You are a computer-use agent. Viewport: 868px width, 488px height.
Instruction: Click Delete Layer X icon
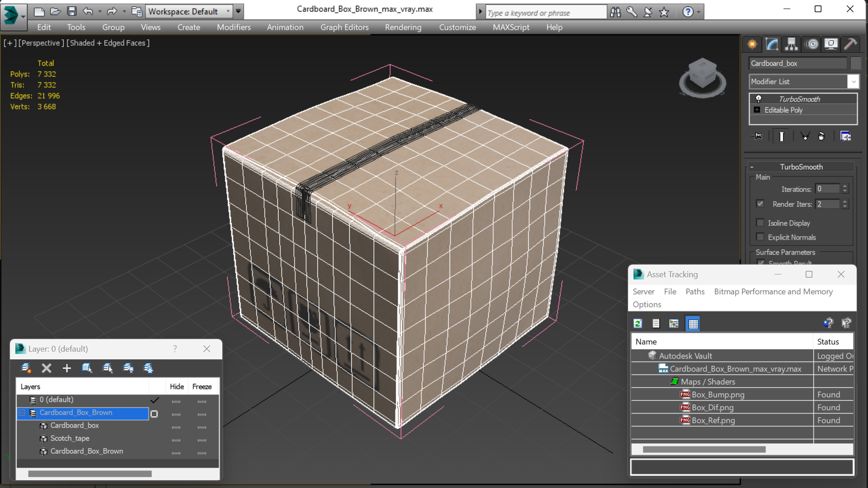46,368
